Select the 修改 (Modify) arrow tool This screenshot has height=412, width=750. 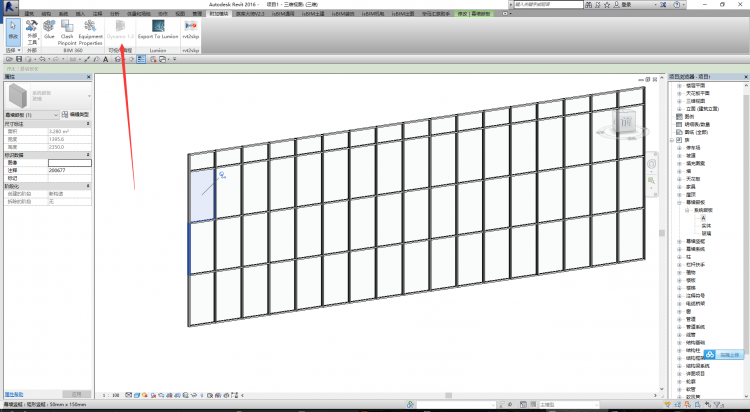pos(13,31)
